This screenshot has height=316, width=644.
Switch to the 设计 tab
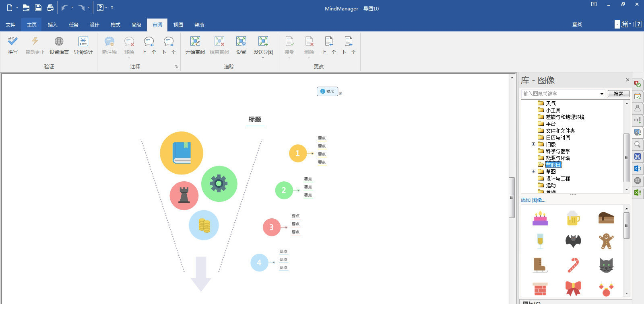[95, 25]
